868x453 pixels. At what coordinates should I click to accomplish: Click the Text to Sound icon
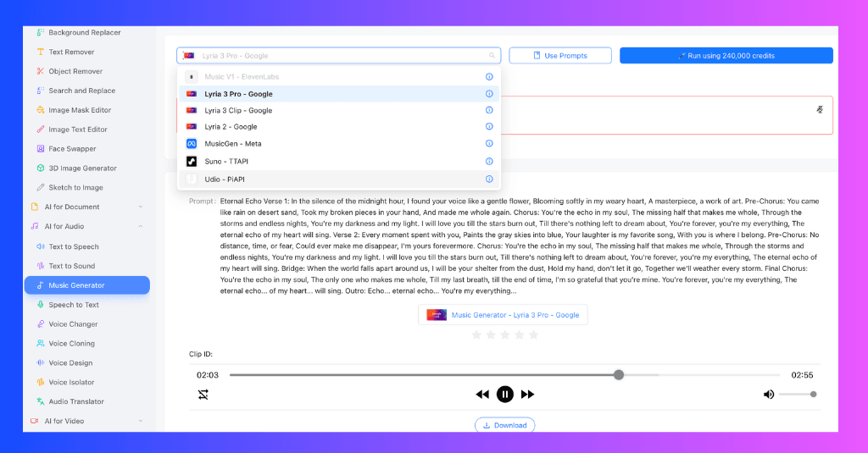pos(41,266)
